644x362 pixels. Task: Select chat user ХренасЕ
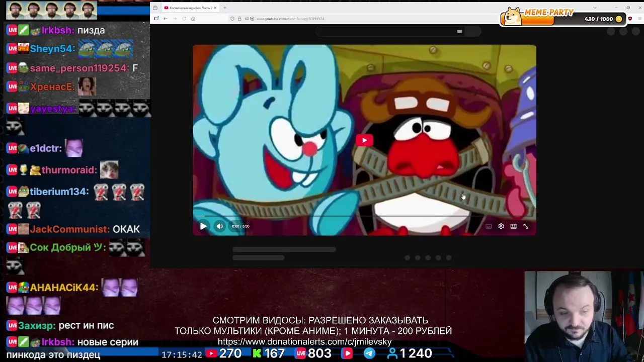(52, 86)
